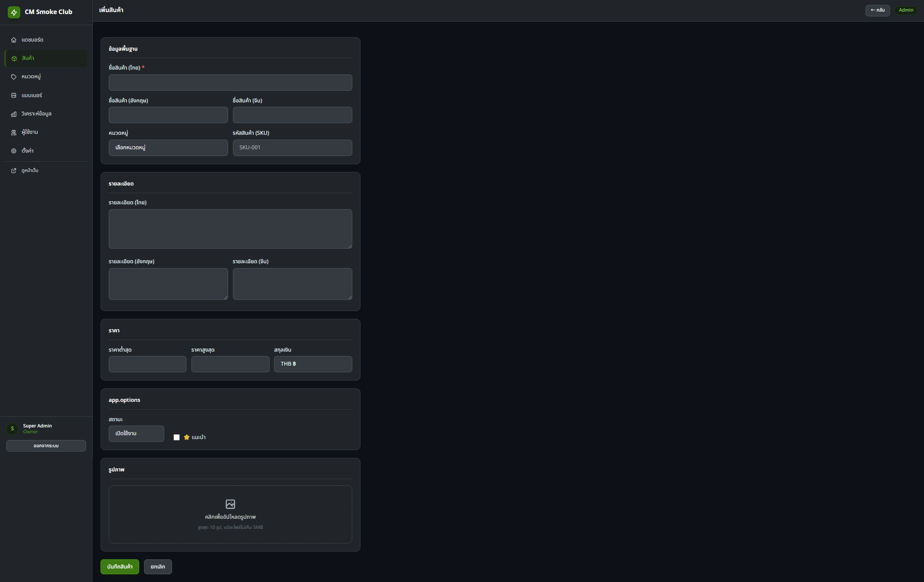Image resolution: width=924 pixels, height=582 pixels.
Task: Click the banner image icon in sidebar
Action: click(14, 96)
